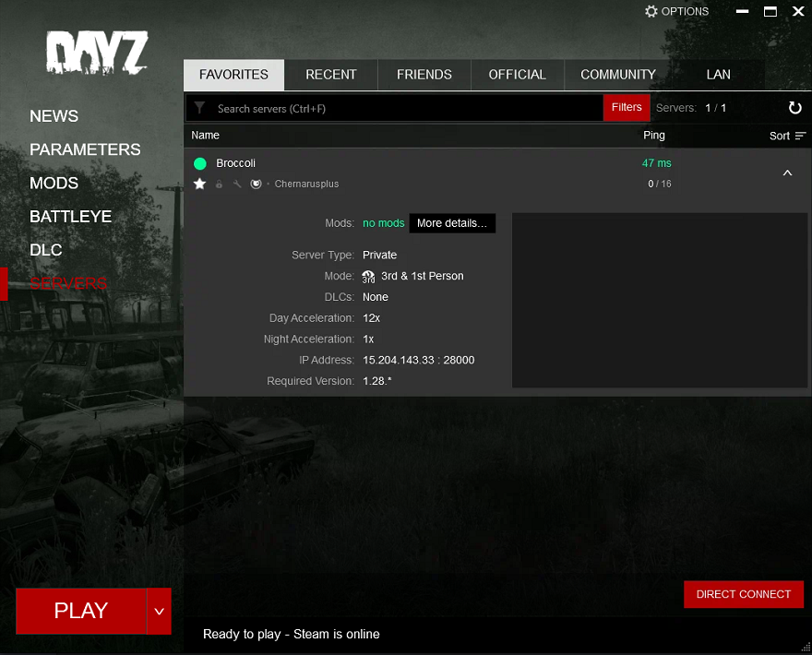Click the window resize grip in the corner
This screenshot has width=812, height=655.
click(x=806, y=648)
